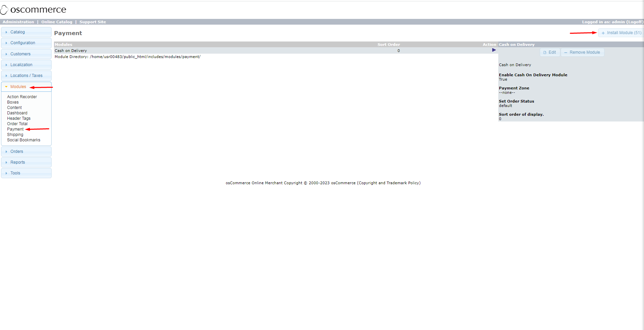Expand the Localization menu section

click(26, 65)
